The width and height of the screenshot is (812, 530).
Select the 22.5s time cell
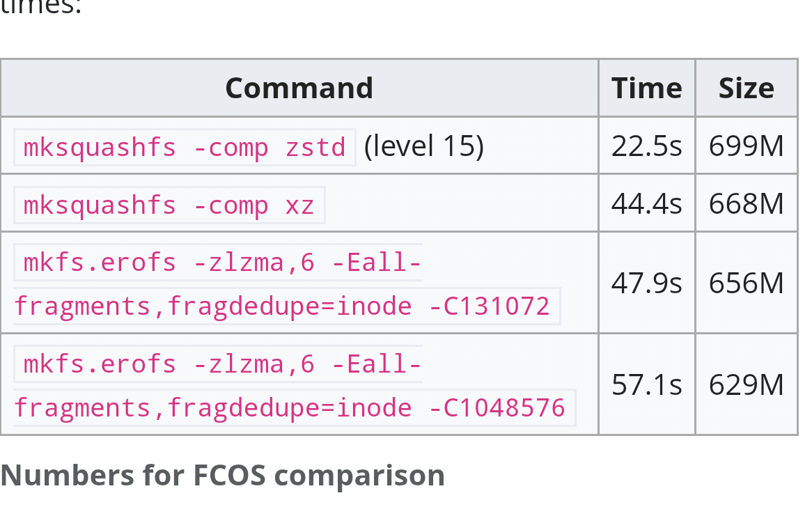click(x=646, y=146)
